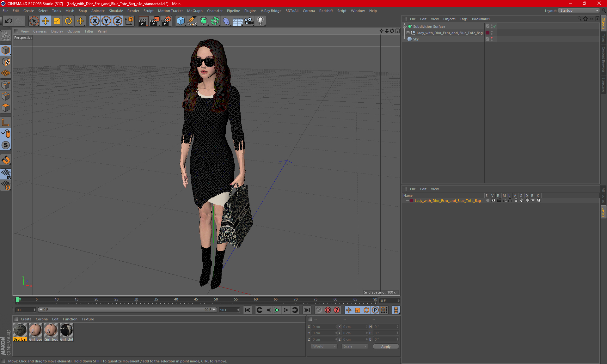607x364 pixels.
Task: Select the Sky object
Action: (x=416, y=39)
